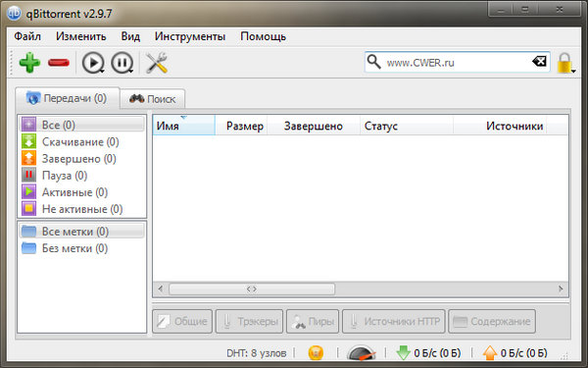
Task: Open resume button dropdown arrow
Action: [x=102, y=71]
